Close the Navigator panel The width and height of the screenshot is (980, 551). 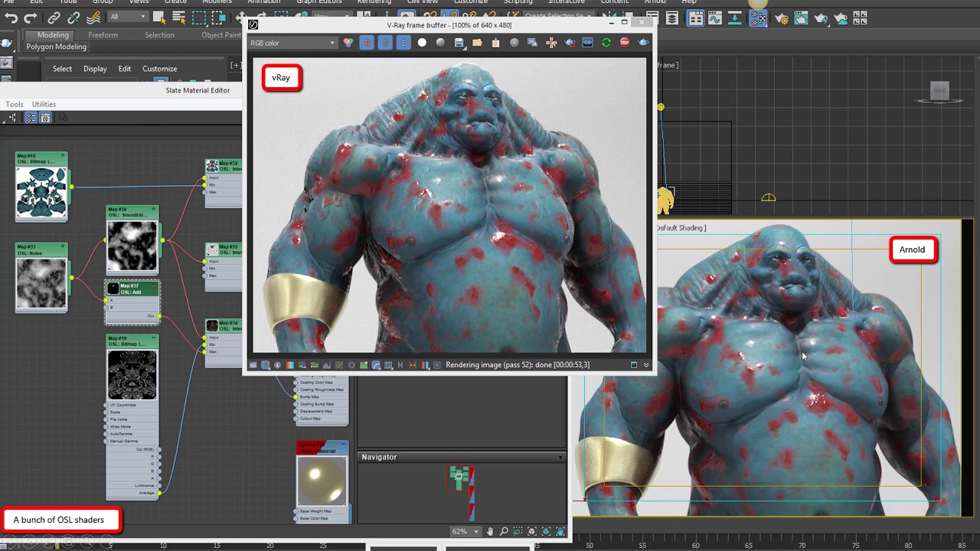pos(560,458)
